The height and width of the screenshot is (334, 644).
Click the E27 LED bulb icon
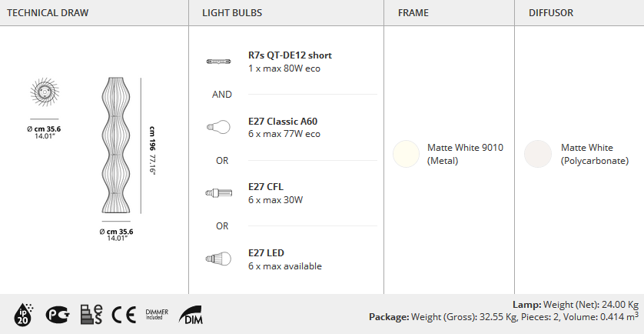coord(218,259)
